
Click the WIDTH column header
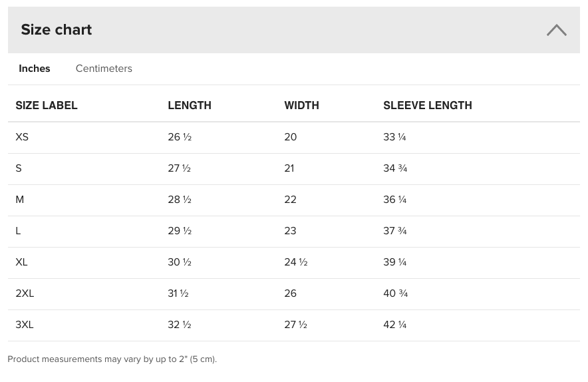(x=301, y=105)
